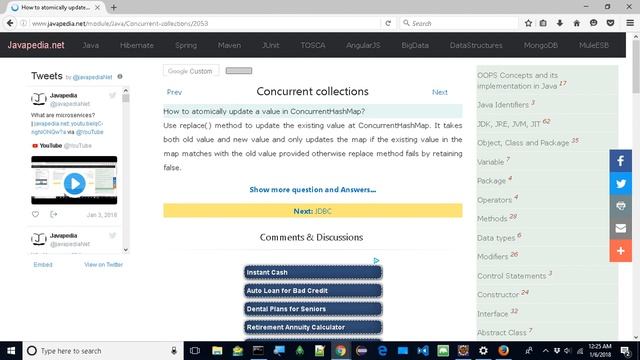Image resolution: width=640 pixels, height=360 pixels.
Task: Open the Hibernate menu item
Action: [137, 45]
